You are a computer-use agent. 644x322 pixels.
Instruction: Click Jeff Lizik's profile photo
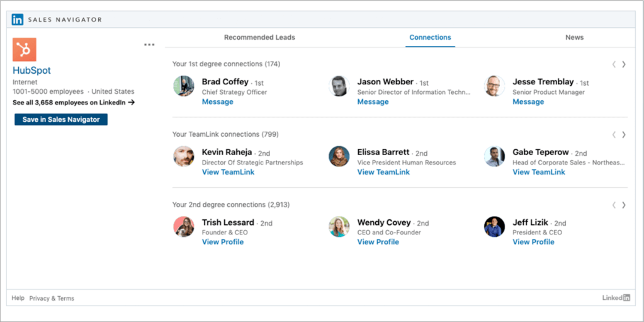[495, 227]
